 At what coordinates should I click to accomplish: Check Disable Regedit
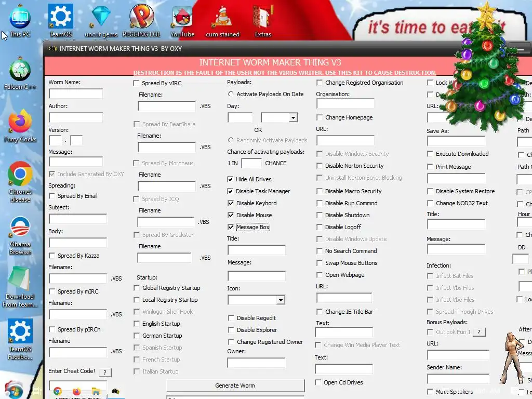point(231,318)
